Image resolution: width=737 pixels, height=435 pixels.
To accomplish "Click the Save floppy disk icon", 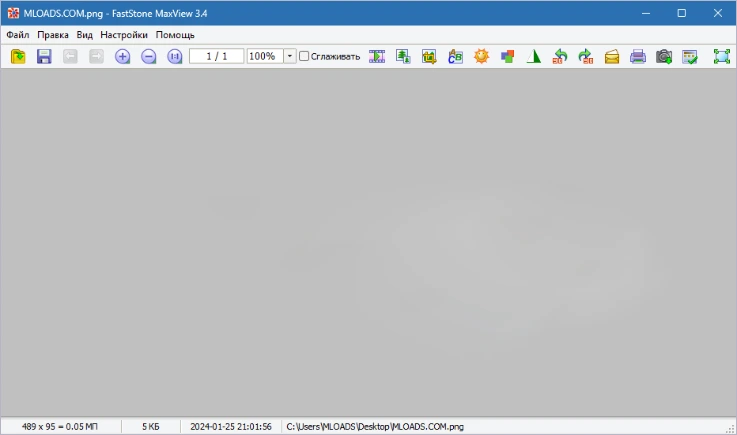I will (x=44, y=57).
